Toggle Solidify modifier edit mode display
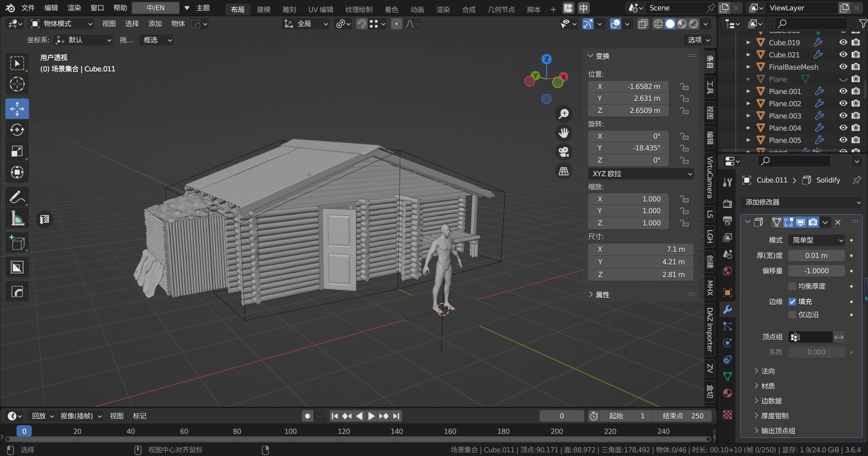This screenshot has width=868, height=456. point(788,222)
